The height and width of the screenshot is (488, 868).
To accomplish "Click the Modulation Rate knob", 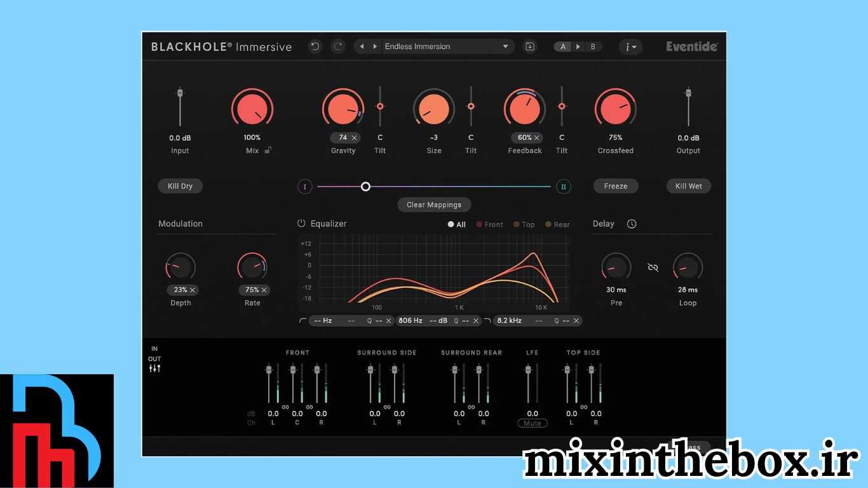I will coord(252,268).
